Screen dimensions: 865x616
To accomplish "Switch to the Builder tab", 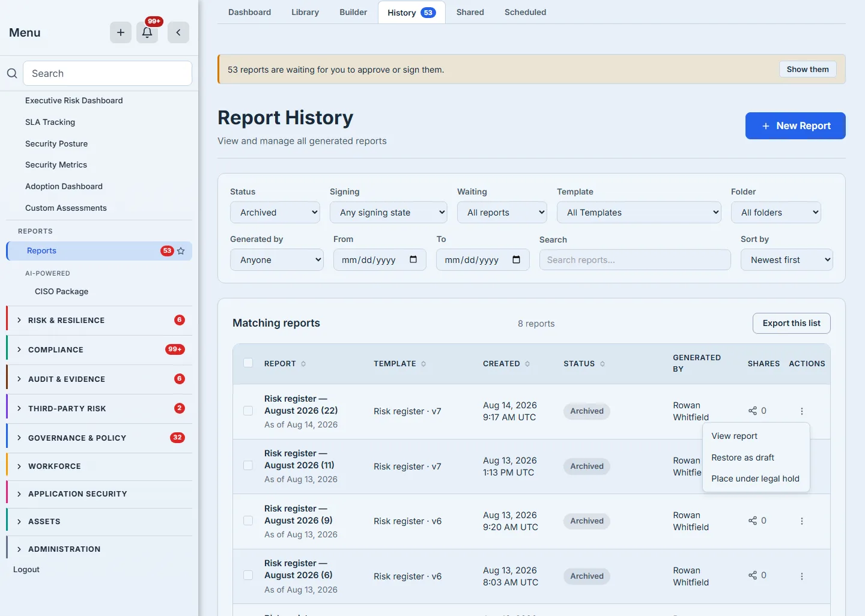I will pyautogui.click(x=353, y=12).
